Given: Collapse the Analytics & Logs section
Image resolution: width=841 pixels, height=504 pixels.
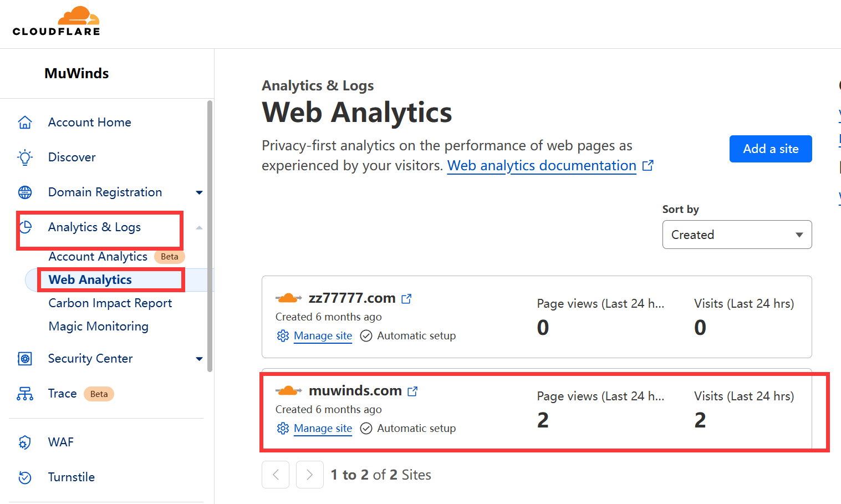Looking at the screenshot, I should point(199,227).
